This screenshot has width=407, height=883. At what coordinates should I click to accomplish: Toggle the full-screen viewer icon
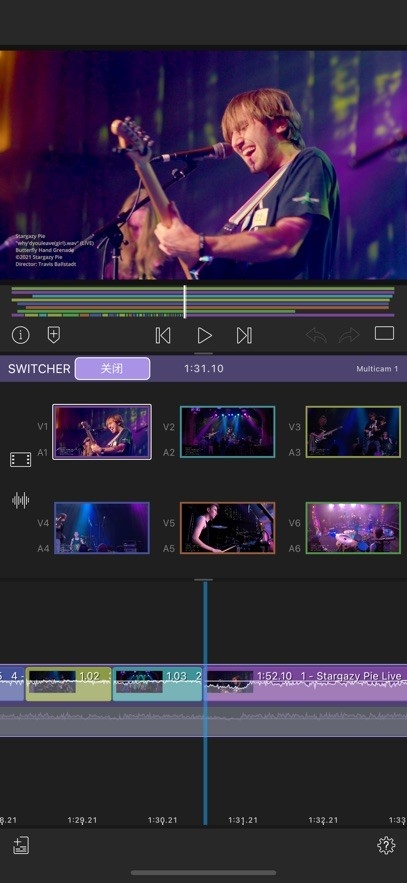pyautogui.click(x=384, y=333)
